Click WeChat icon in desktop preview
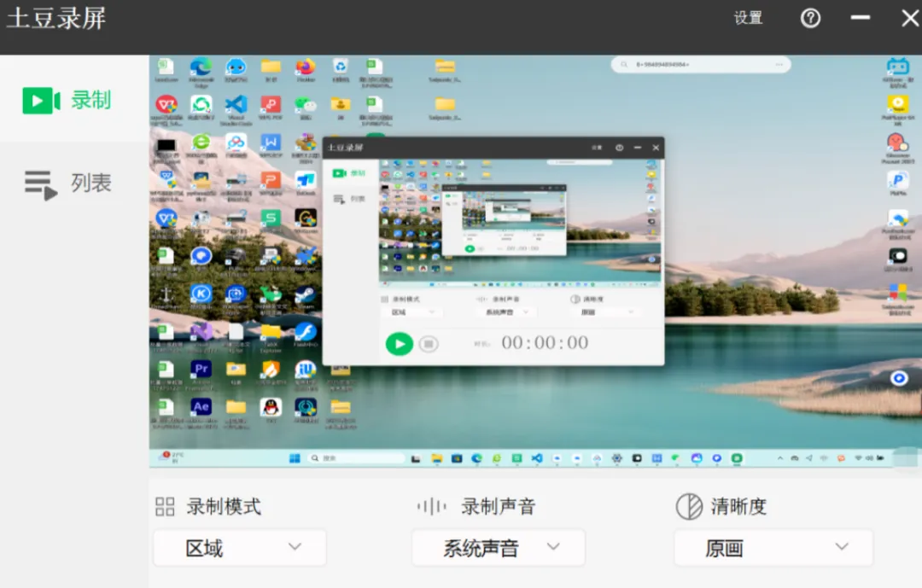The height and width of the screenshot is (588, 922). click(306, 105)
